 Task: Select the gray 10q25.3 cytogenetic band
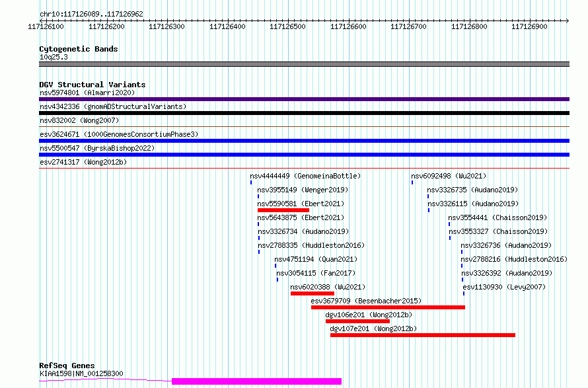coord(304,64)
